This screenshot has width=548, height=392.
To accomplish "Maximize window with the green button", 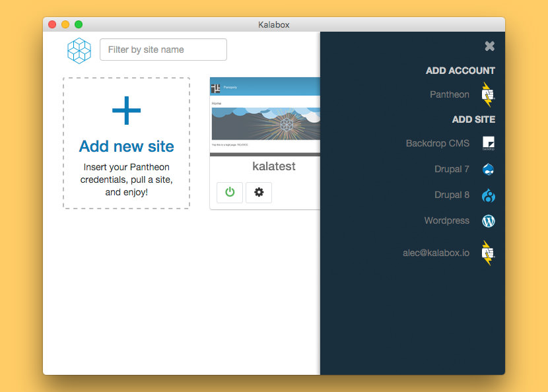I will point(79,24).
